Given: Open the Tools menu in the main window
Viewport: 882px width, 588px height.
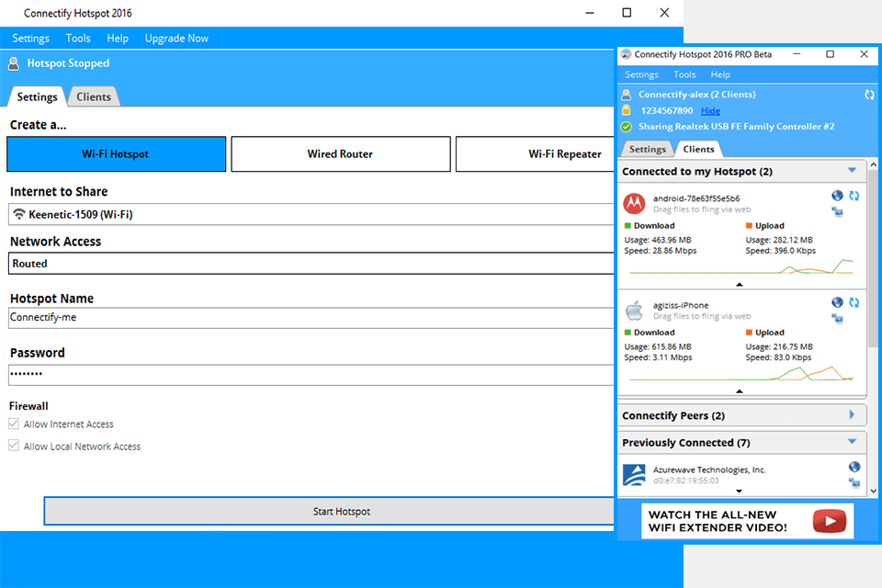Looking at the screenshot, I should click(78, 39).
